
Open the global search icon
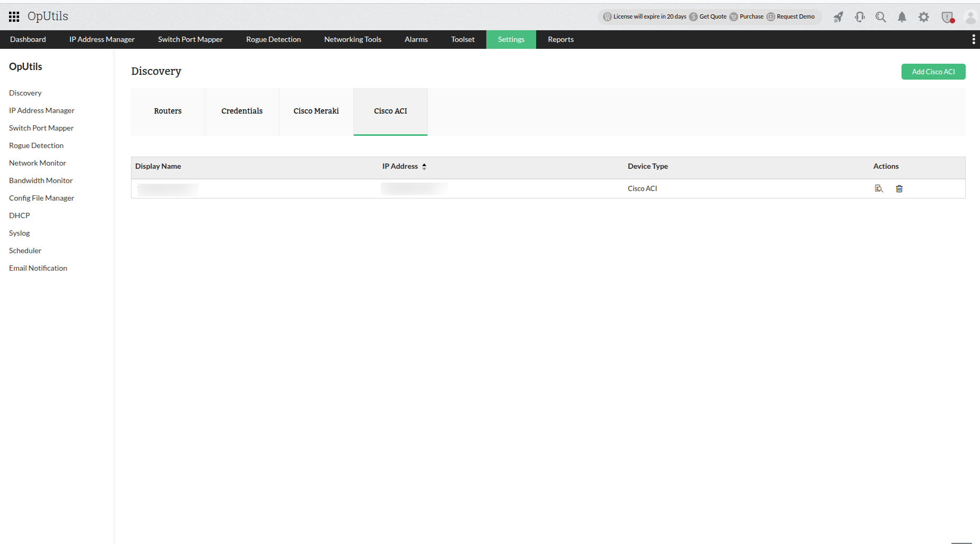(881, 16)
